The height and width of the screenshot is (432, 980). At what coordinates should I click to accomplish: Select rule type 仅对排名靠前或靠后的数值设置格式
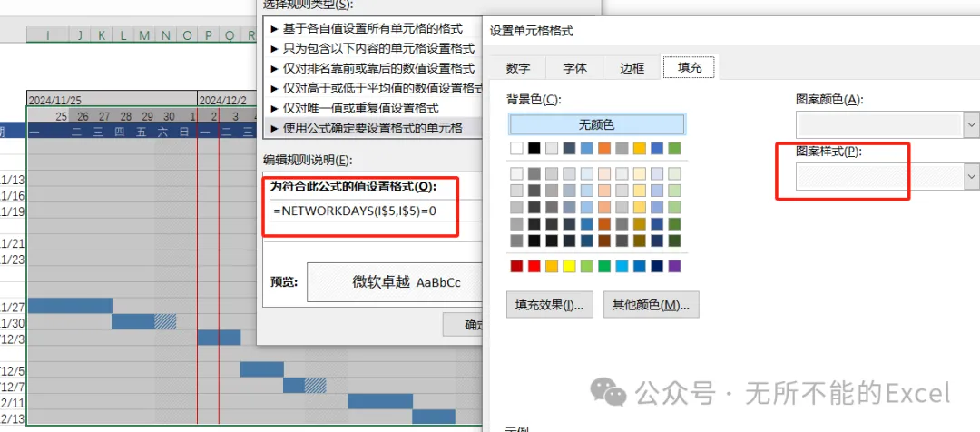373,68
